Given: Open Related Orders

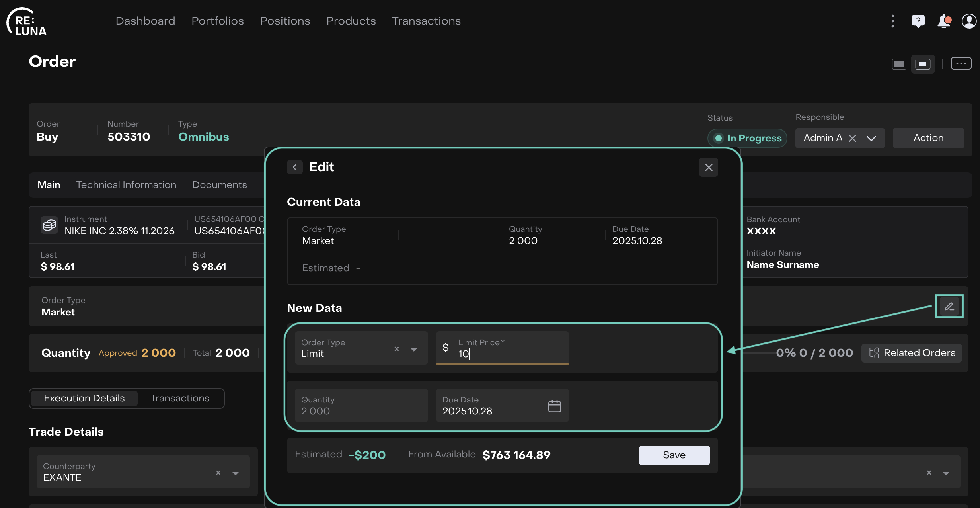Looking at the screenshot, I should [912, 353].
